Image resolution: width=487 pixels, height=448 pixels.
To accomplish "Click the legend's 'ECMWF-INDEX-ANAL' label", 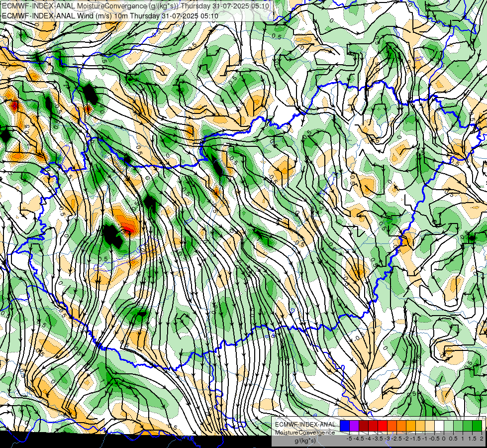I will (305, 425).
